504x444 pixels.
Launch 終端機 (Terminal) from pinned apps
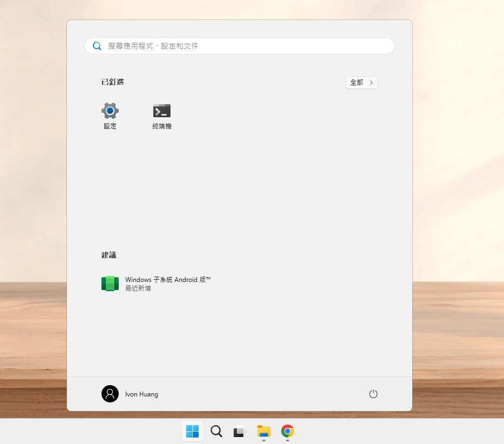162,111
